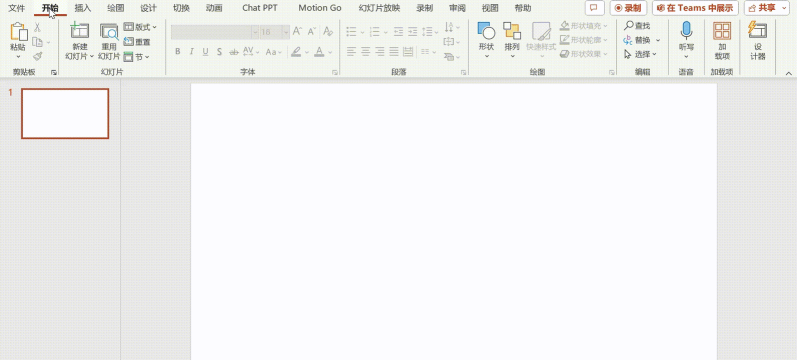Click the Cut scissors icon
797x360 pixels.
(37, 27)
